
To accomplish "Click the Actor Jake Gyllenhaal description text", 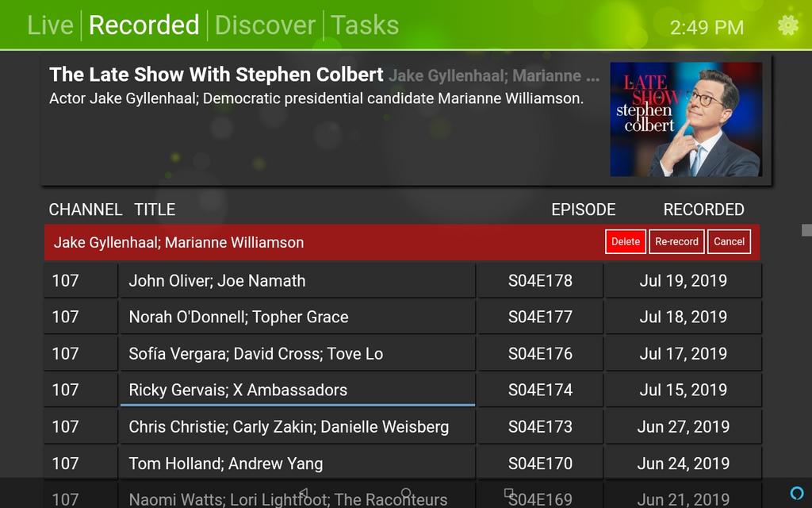I will [316, 98].
